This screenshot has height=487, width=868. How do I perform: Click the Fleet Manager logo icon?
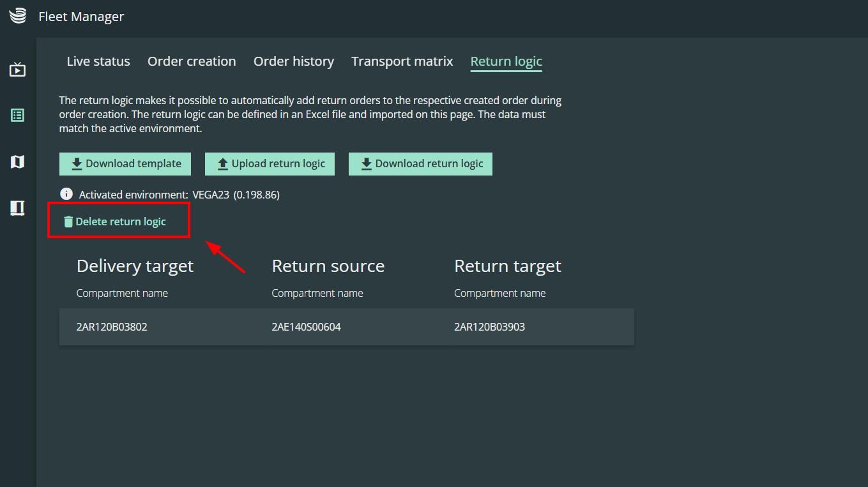(x=18, y=16)
